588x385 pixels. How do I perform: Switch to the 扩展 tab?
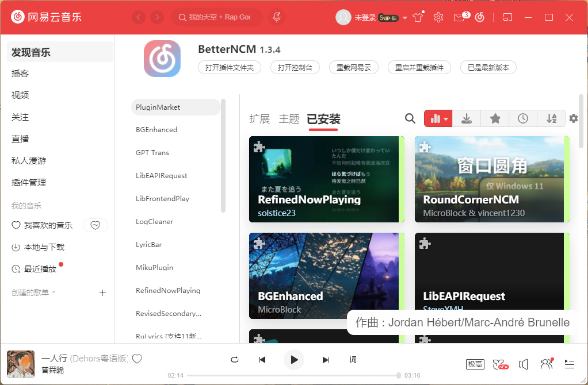point(259,119)
